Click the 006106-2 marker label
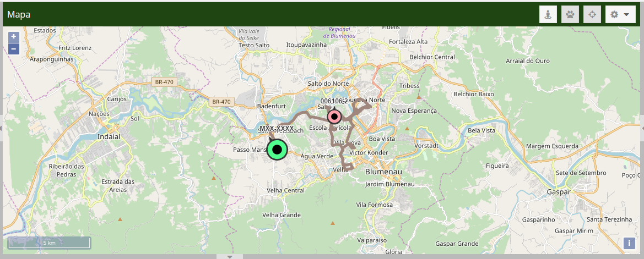 [334, 101]
